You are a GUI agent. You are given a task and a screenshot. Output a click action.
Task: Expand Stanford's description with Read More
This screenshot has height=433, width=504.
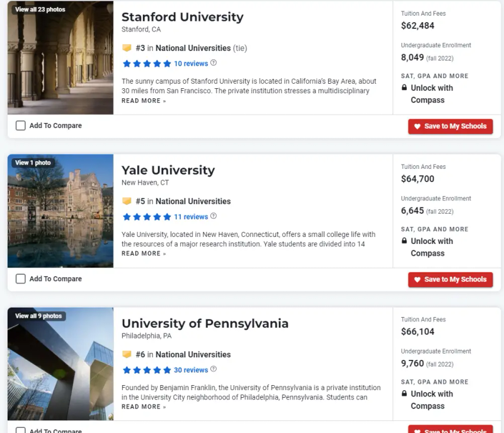(x=144, y=101)
